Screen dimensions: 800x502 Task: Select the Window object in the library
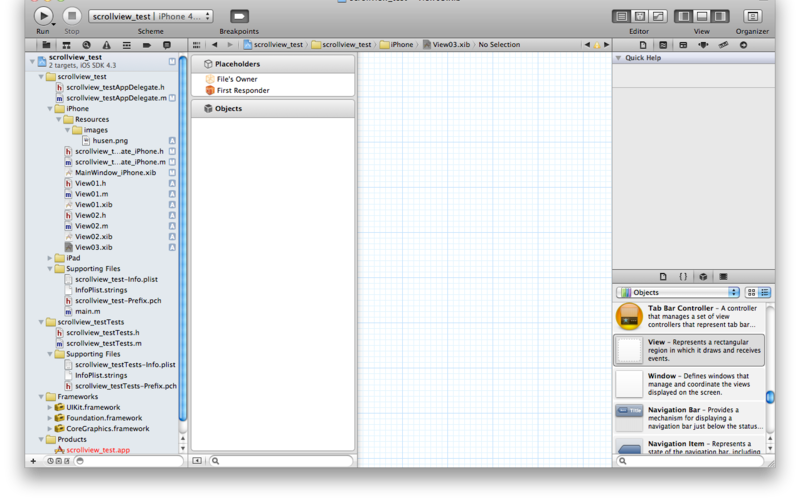[689, 384]
